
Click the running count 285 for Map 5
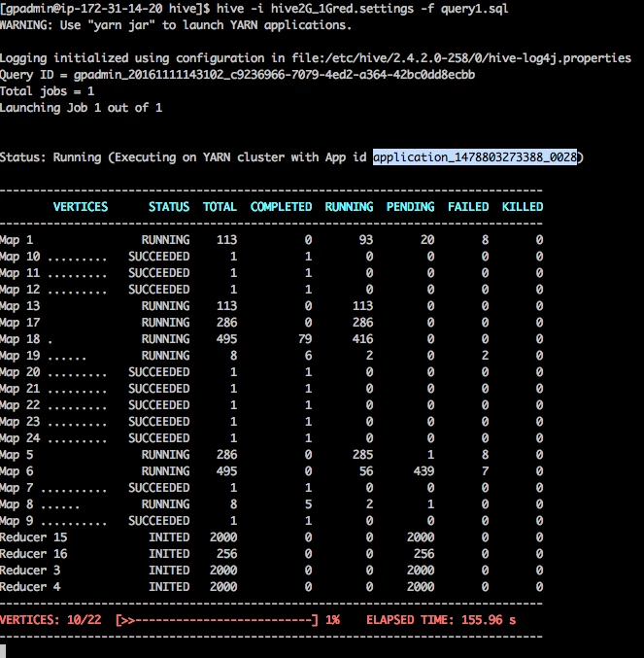(362, 455)
